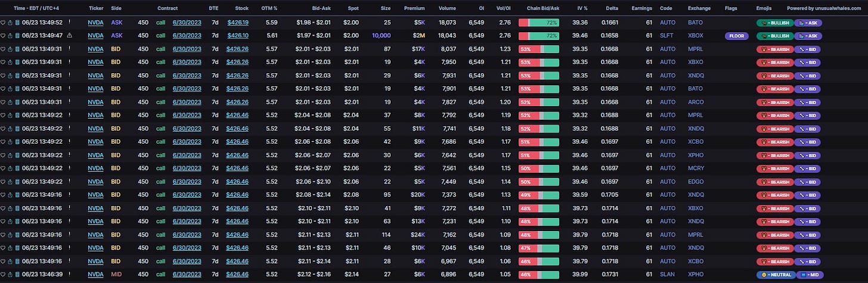
Task: Share the trade with volume 8,037
Action: click(10, 49)
